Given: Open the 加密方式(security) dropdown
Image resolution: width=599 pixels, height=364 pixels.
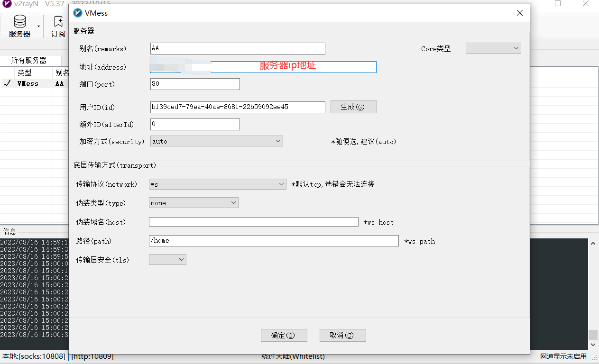Looking at the screenshot, I should [x=217, y=141].
